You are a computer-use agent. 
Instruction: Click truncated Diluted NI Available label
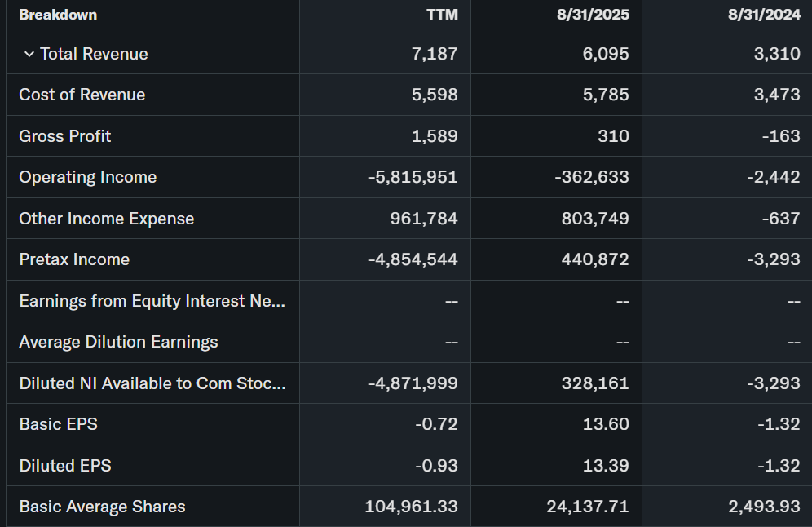click(x=152, y=383)
